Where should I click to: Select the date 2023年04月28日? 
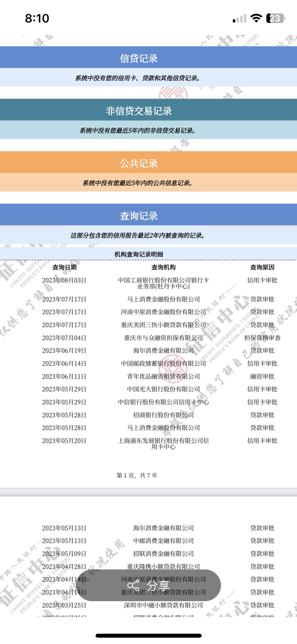pyautogui.click(x=64, y=567)
